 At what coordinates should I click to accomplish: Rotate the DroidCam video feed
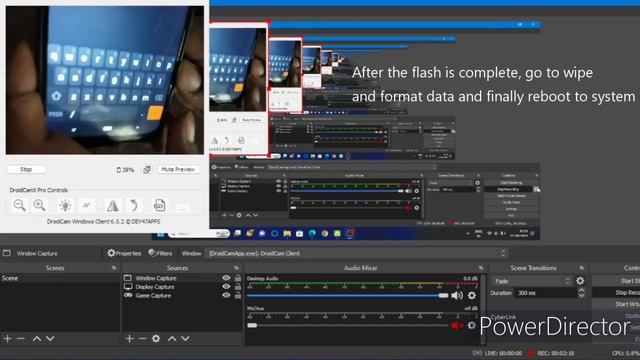click(133, 205)
